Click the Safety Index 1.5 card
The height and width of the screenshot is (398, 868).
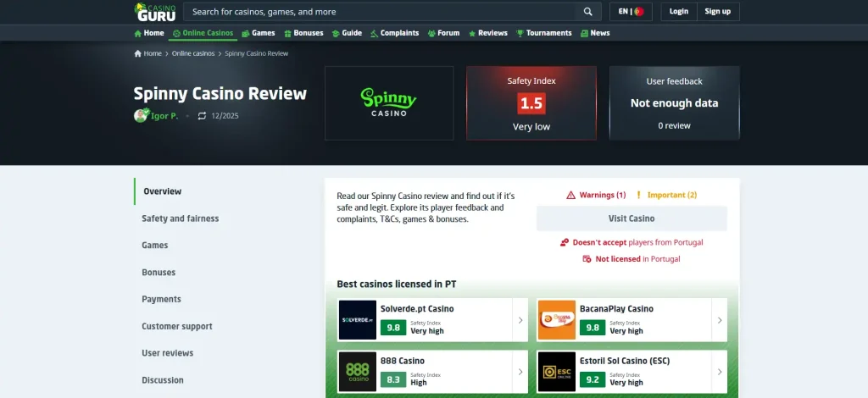click(531, 103)
